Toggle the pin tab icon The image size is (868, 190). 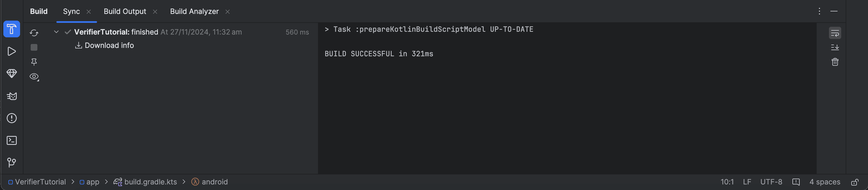pyautogui.click(x=34, y=62)
